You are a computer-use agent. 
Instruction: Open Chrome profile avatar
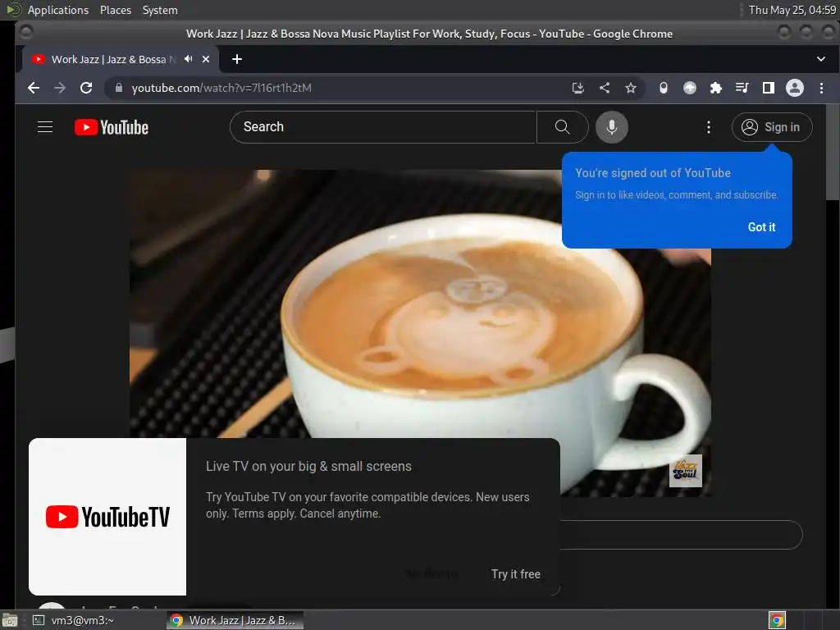(794, 88)
